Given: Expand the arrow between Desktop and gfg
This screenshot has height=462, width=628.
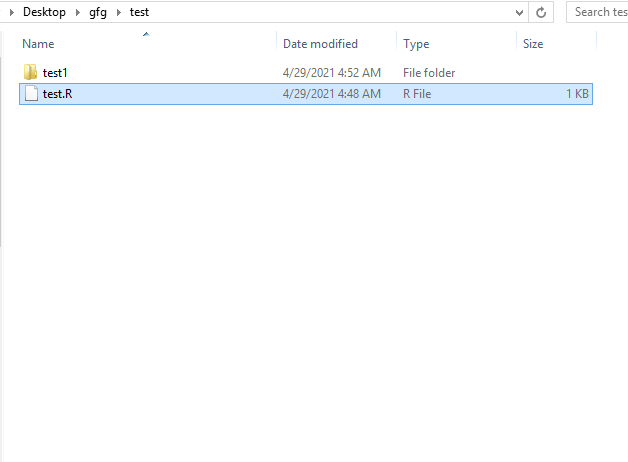Looking at the screenshot, I should coord(78,12).
